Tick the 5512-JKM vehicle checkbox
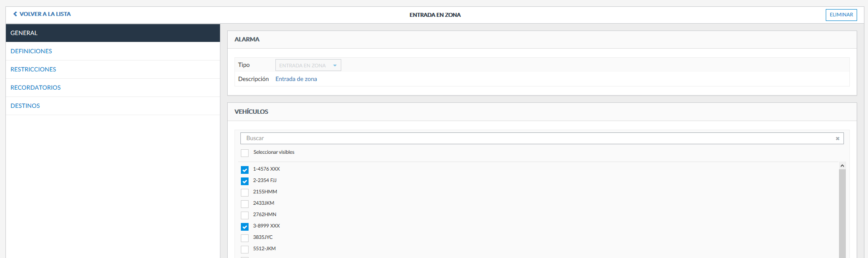This screenshot has height=258, width=868. 244,249
